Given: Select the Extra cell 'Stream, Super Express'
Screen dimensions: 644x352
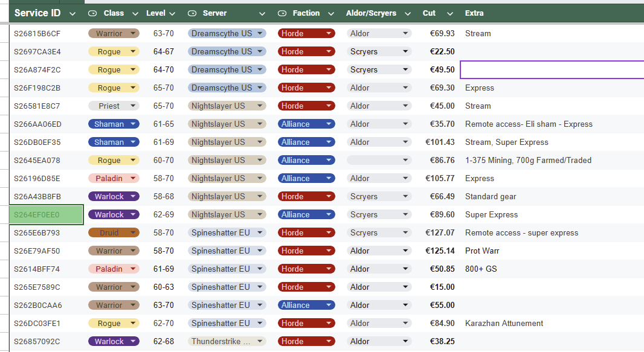Looking at the screenshot, I should pyautogui.click(x=552, y=142).
